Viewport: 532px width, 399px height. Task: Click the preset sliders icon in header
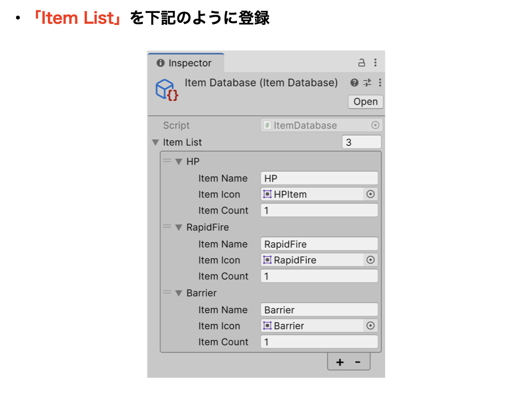[x=367, y=83]
